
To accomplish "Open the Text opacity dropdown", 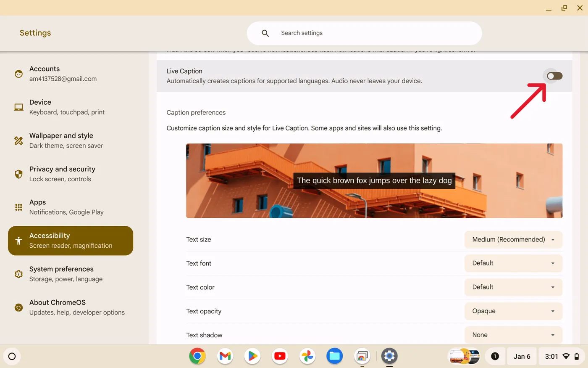I will 513,311.
